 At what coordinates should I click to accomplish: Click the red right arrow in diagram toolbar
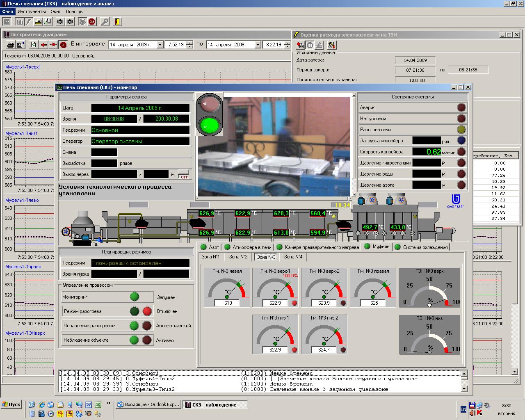point(53,45)
